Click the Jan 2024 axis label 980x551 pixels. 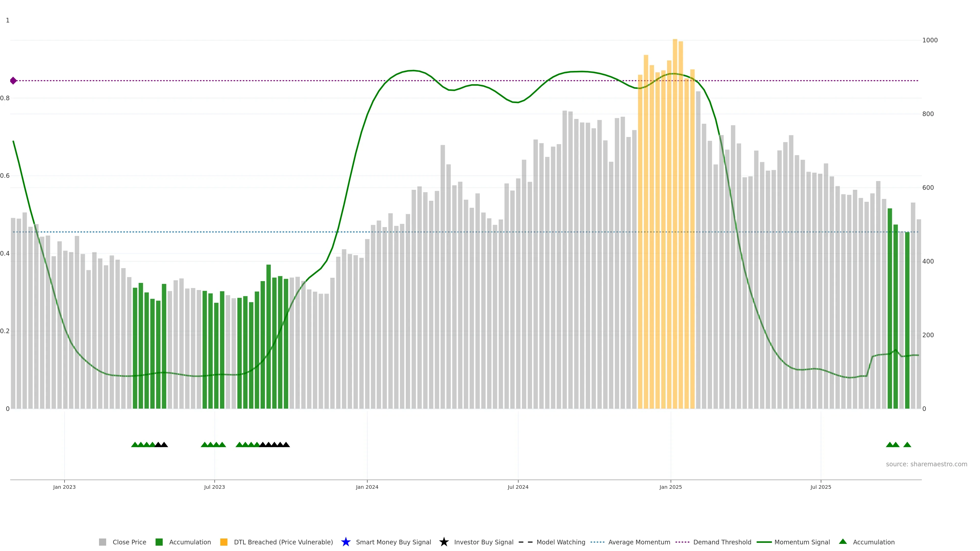(367, 487)
